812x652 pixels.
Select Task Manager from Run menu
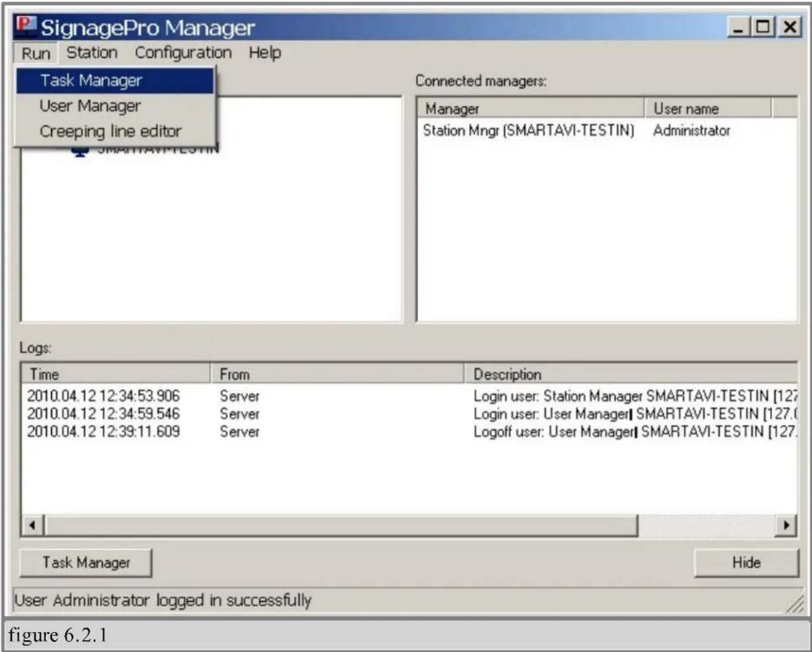pyautogui.click(x=115, y=81)
